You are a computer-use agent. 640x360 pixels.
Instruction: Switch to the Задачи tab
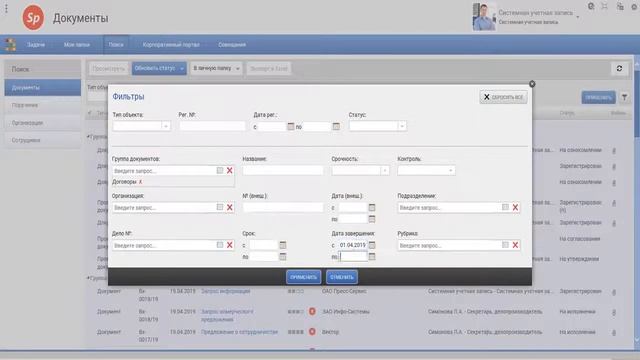pos(36,44)
